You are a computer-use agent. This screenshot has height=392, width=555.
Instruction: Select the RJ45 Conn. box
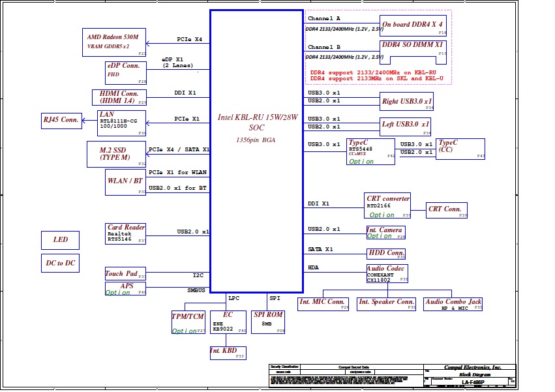pos(60,120)
